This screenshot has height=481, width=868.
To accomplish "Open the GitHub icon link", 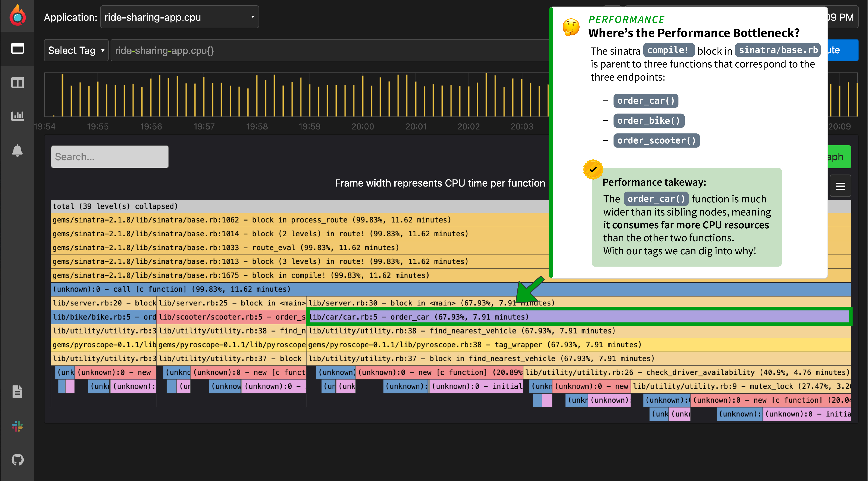I will [17, 459].
